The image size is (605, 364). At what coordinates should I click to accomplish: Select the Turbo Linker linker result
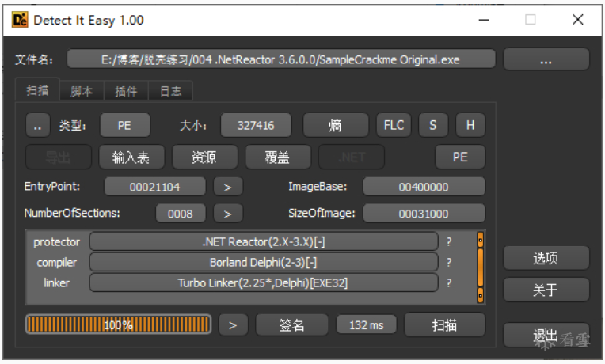(264, 283)
